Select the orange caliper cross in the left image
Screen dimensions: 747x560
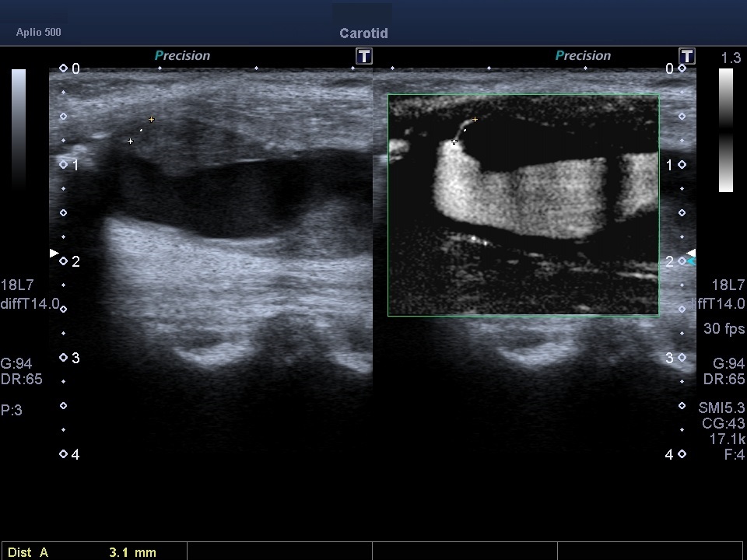click(x=152, y=120)
